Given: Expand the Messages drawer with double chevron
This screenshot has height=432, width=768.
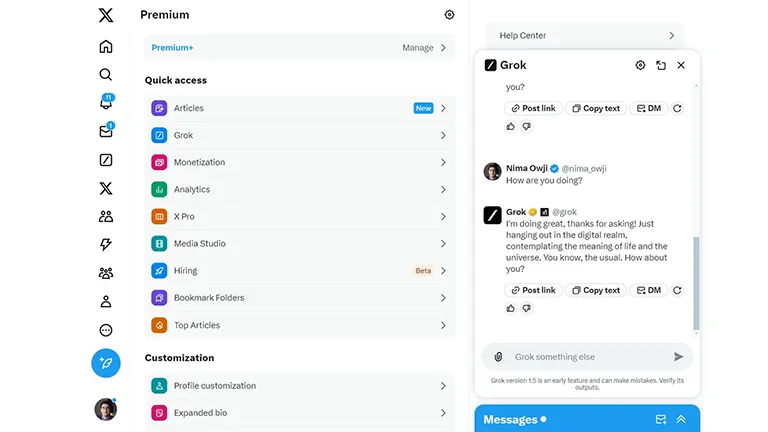Looking at the screenshot, I should (681, 419).
